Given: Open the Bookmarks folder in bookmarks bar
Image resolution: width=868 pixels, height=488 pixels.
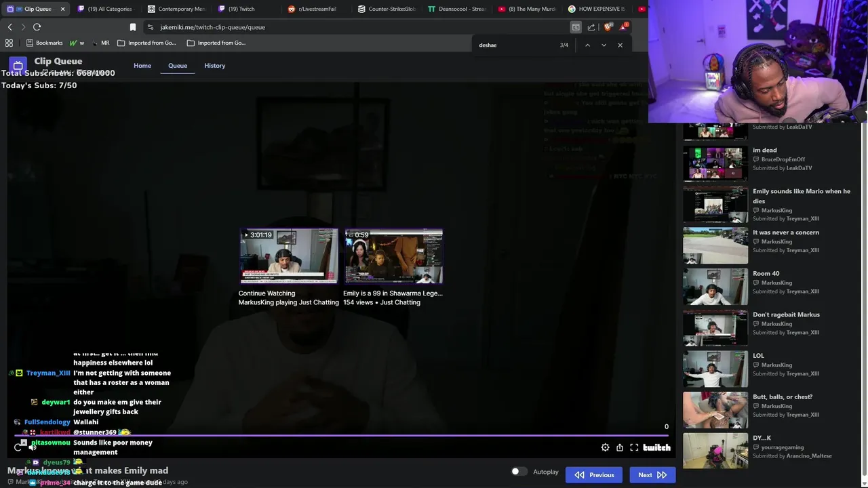Looking at the screenshot, I should pyautogui.click(x=44, y=43).
